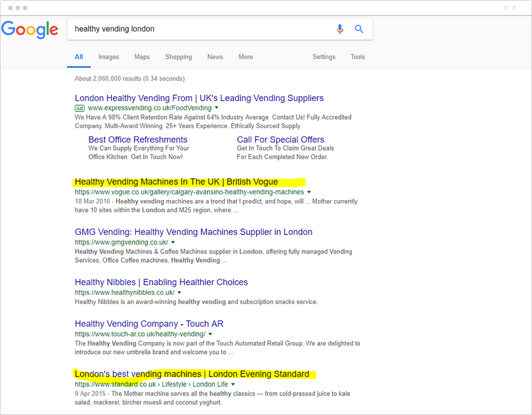Click the browser forward arrow
Screen dimensions: 532x415
[x=514, y=7]
